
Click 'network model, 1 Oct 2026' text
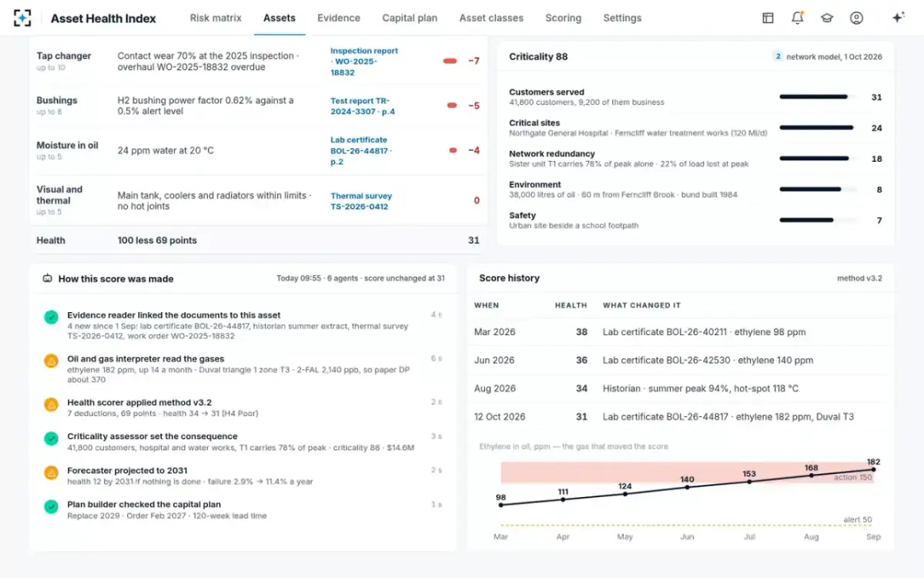coord(834,56)
